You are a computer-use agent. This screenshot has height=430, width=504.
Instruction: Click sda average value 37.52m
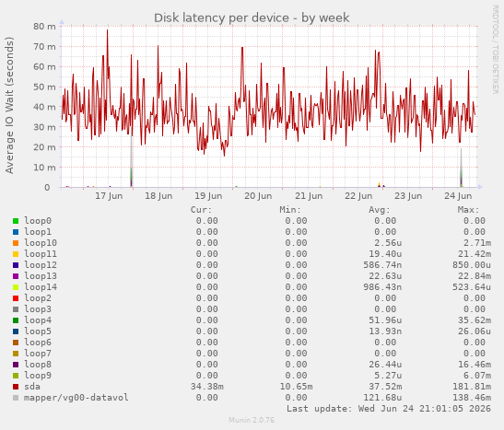pos(385,387)
